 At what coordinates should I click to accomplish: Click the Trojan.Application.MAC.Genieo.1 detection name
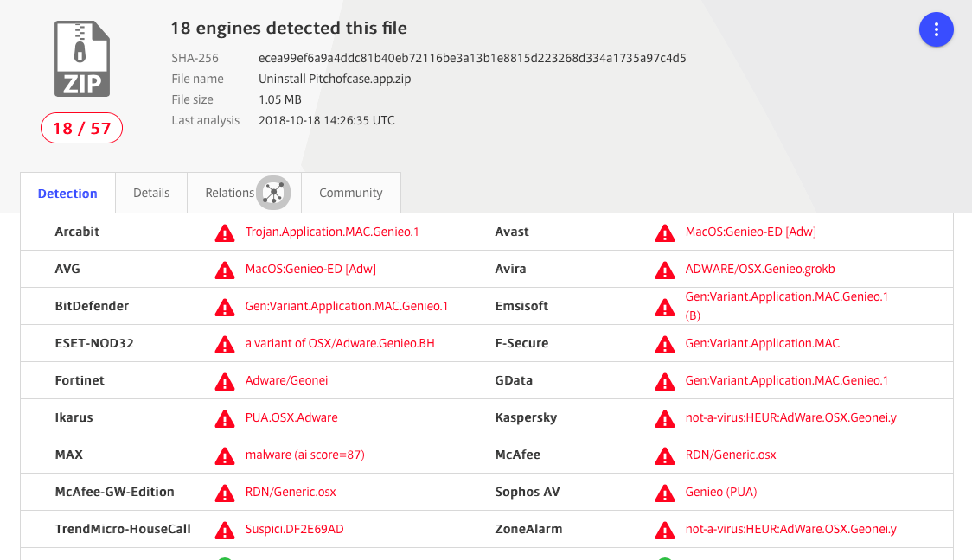point(332,232)
